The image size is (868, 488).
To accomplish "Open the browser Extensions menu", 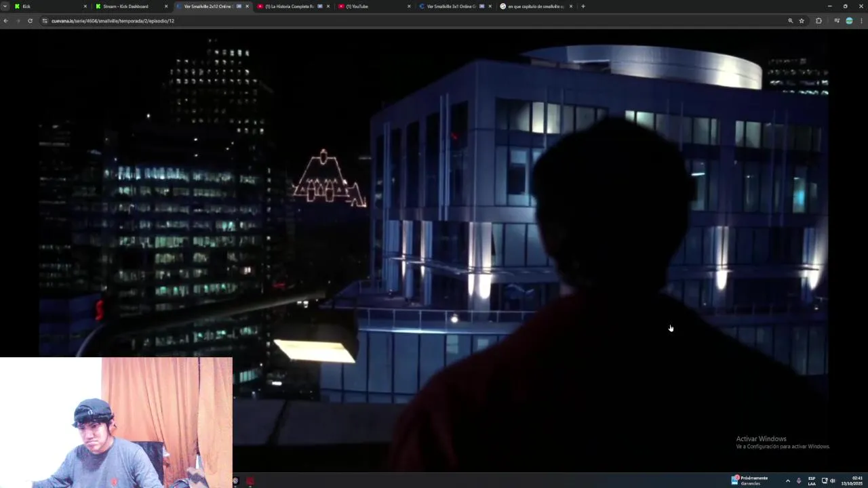I will tap(818, 21).
